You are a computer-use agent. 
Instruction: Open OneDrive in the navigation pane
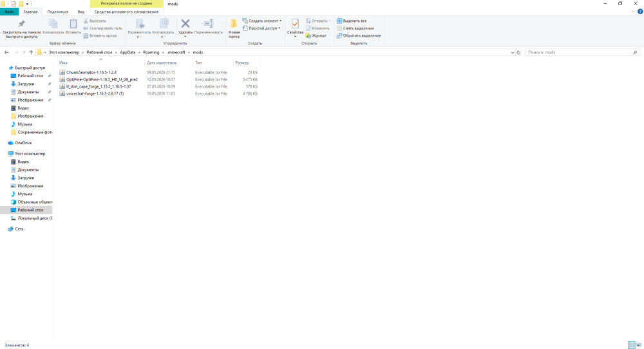tap(23, 143)
